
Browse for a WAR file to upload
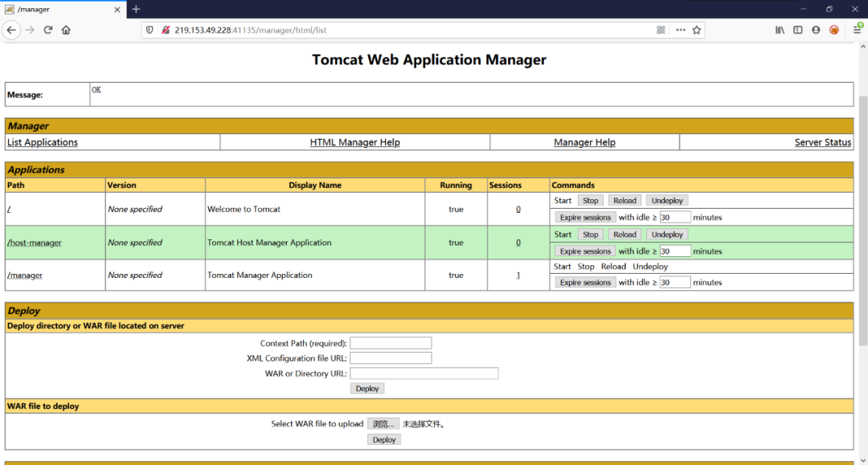383,424
